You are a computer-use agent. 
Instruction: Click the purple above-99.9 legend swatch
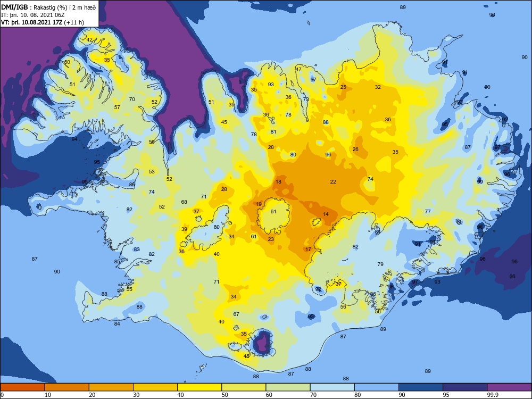[x=509, y=387]
